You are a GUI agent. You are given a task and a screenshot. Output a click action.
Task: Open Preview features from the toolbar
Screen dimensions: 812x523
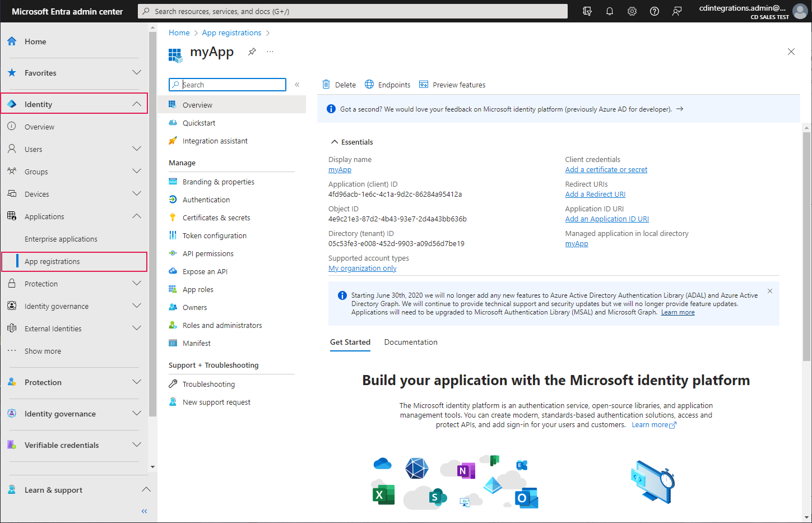pos(452,85)
